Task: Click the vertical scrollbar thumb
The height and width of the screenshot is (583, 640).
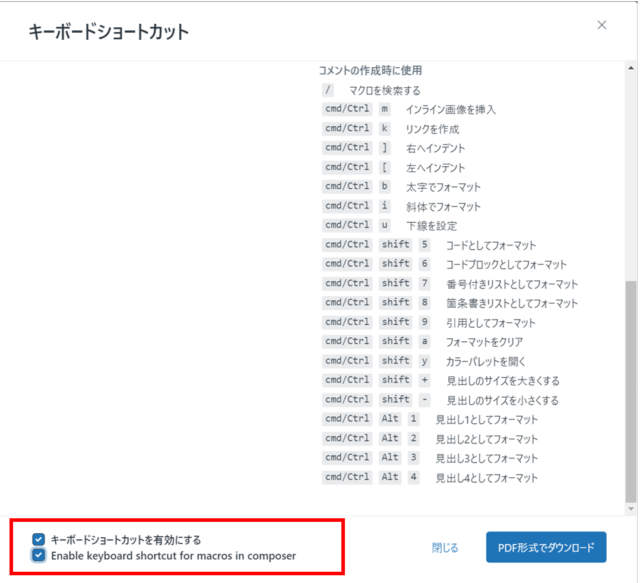Action: point(631,391)
